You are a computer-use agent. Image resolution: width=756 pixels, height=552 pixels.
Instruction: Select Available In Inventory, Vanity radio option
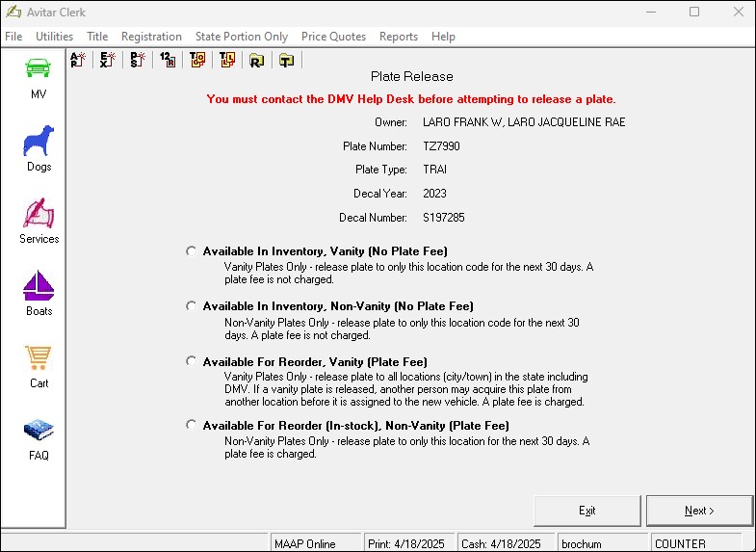click(192, 250)
